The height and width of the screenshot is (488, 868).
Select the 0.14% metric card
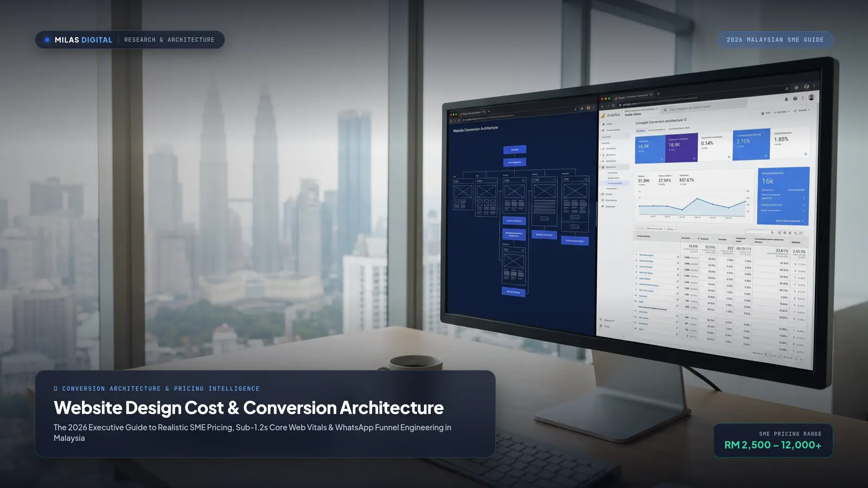(716, 146)
